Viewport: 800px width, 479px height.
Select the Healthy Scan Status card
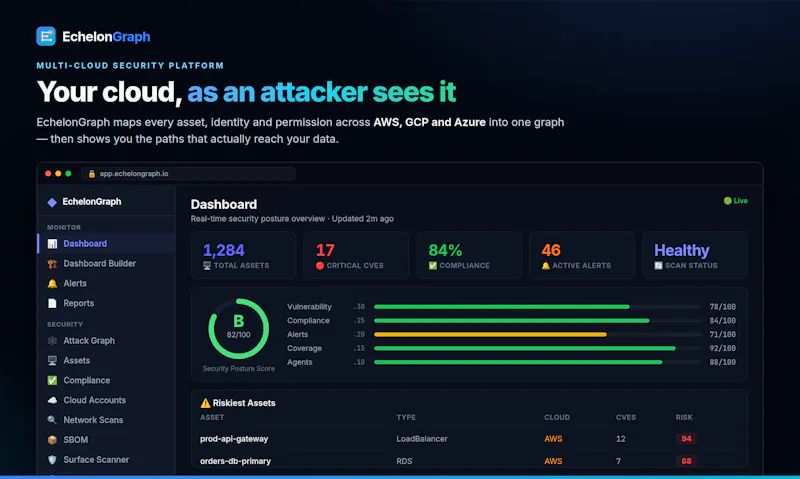(x=695, y=255)
